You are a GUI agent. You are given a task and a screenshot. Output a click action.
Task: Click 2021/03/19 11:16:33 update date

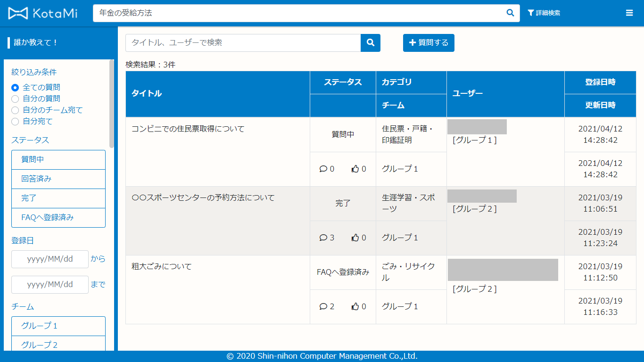click(600, 306)
